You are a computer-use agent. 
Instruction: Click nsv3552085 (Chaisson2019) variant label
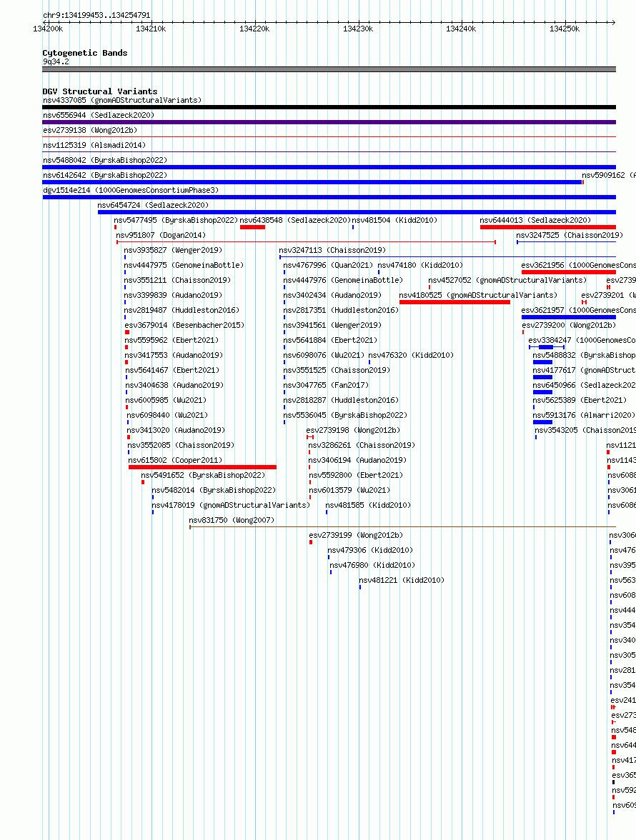coord(181,445)
